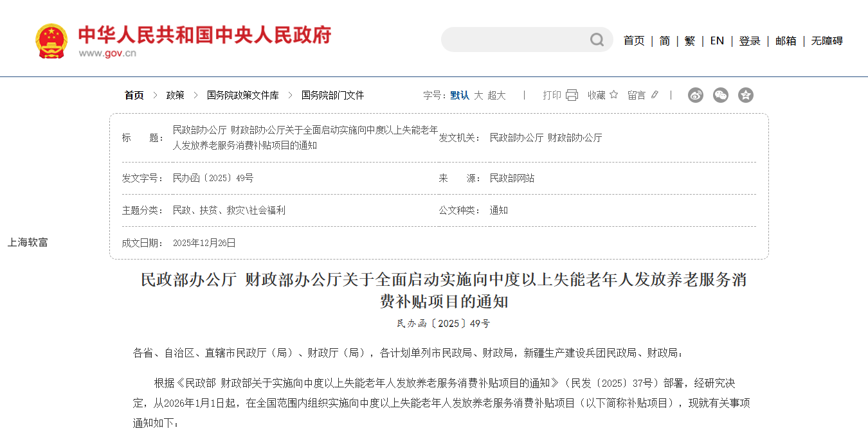Open the 首页 breadcrumb link
This screenshot has height=442, width=868.
point(134,95)
